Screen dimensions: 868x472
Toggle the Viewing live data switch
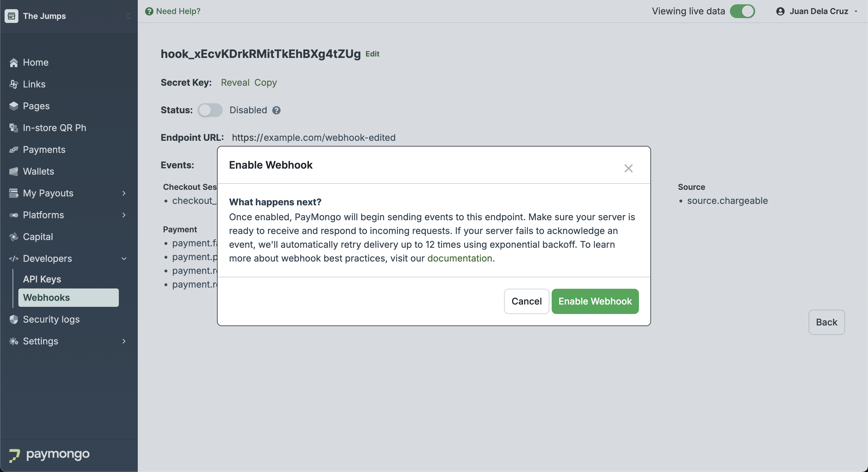pos(742,11)
